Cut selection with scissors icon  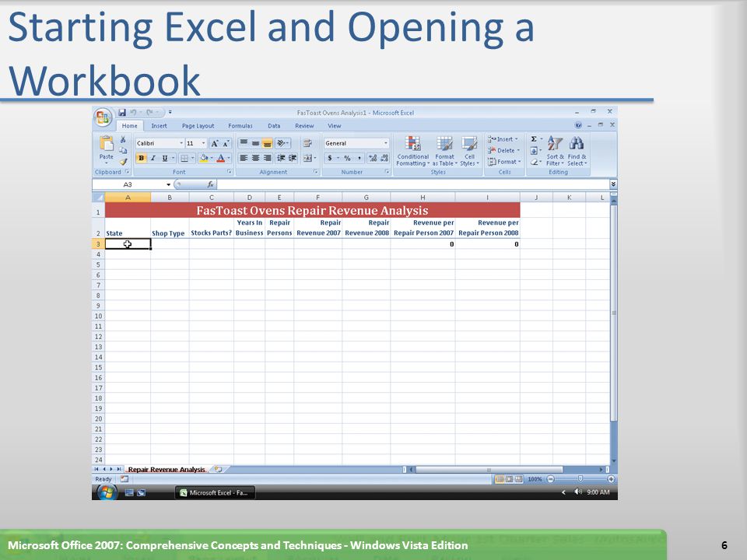pos(123,139)
